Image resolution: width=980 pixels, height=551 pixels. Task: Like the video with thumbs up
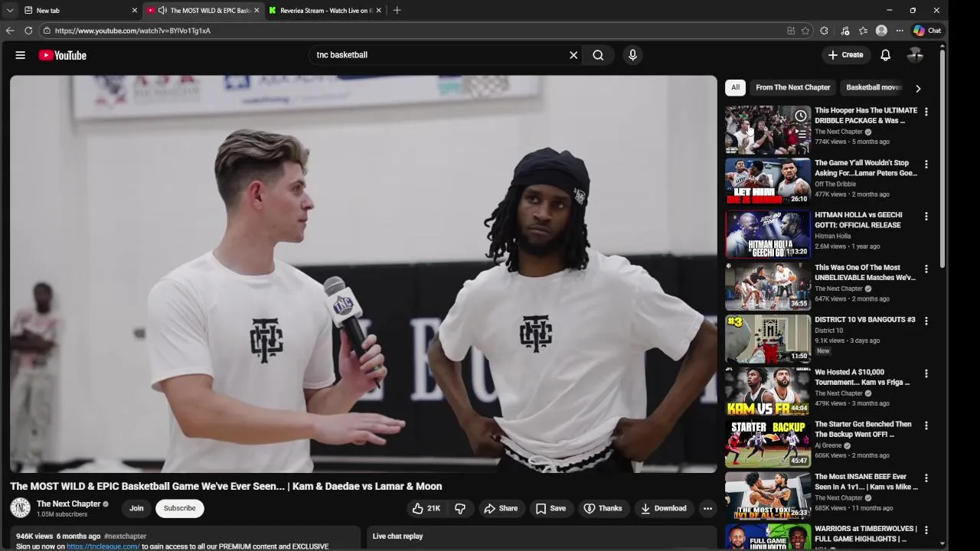(x=426, y=508)
